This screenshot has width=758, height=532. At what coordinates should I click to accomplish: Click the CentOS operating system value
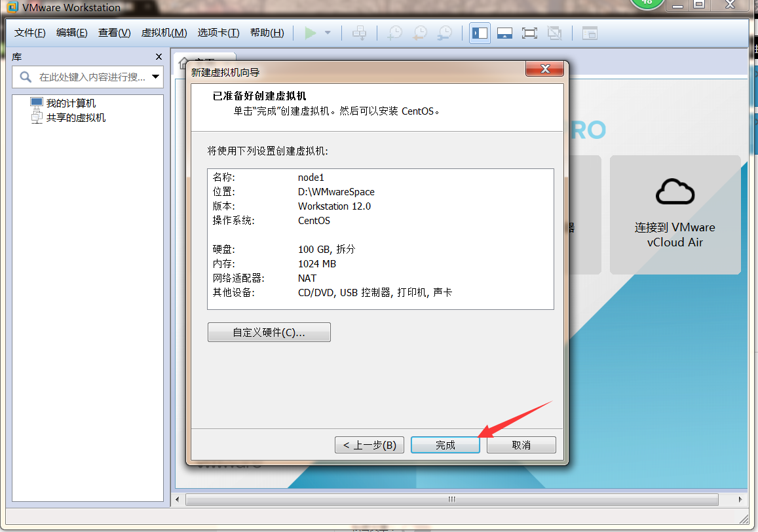click(x=314, y=221)
